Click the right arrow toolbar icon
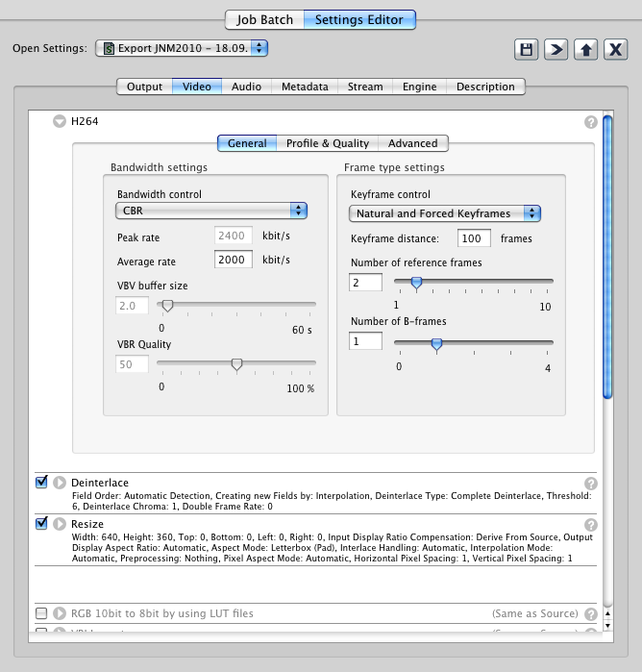642x672 pixels. [x=556, y=50]
